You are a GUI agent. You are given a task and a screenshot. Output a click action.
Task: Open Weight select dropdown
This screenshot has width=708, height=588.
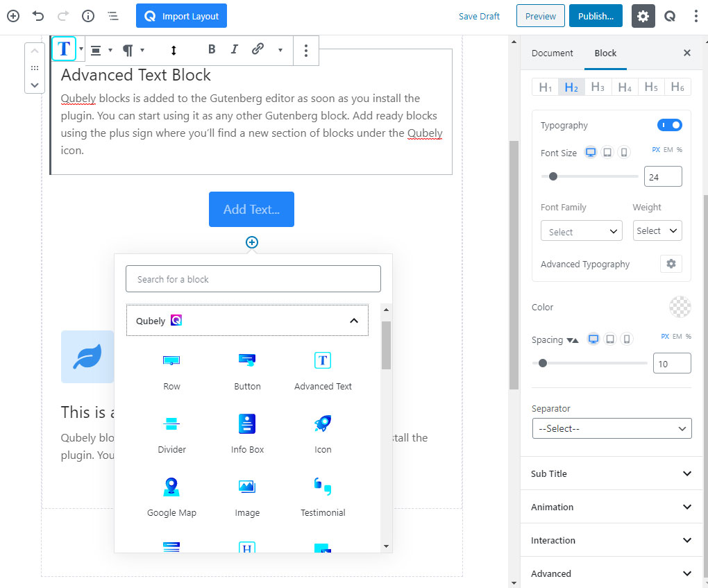[657, 230]
